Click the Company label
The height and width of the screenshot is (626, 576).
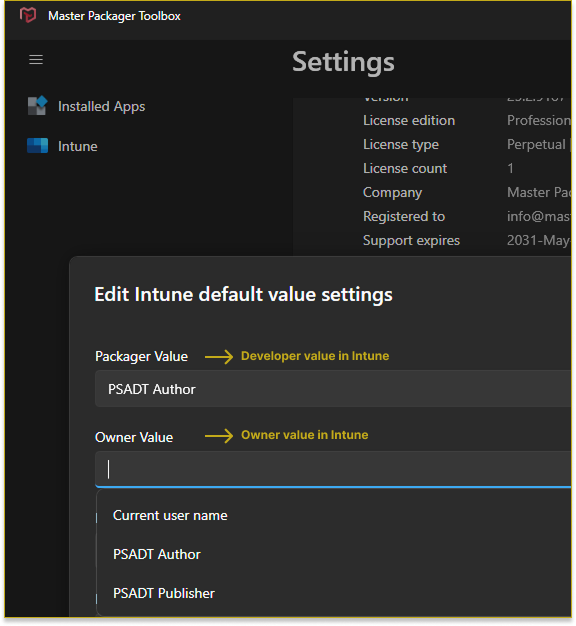tap(392, 192)
